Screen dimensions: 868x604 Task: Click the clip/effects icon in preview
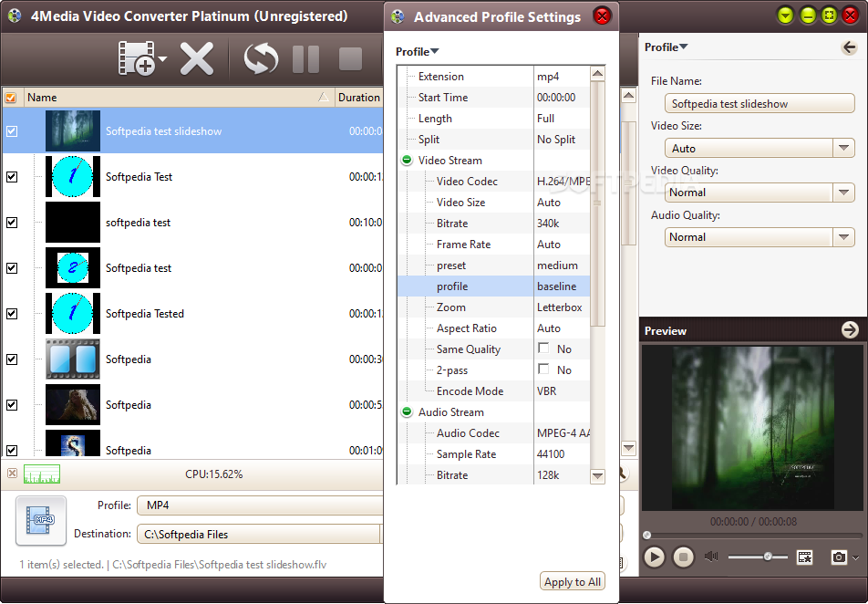[x=805, y=557]
